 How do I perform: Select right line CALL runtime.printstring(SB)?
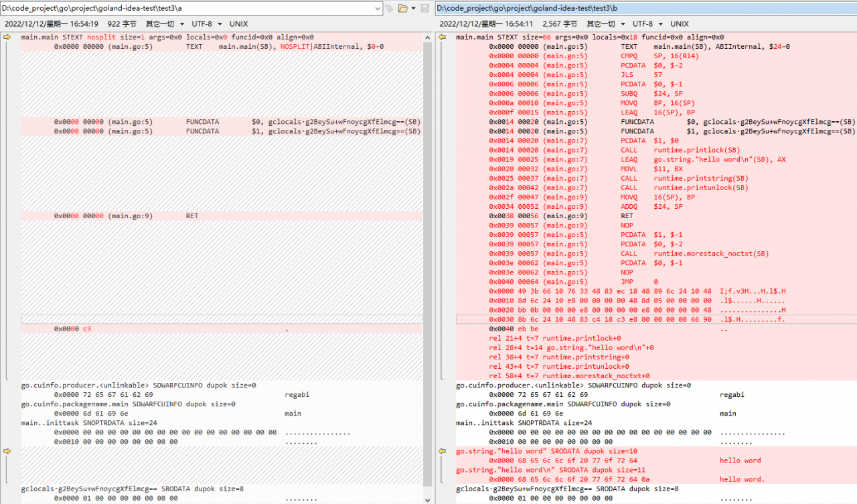[655, 179]
